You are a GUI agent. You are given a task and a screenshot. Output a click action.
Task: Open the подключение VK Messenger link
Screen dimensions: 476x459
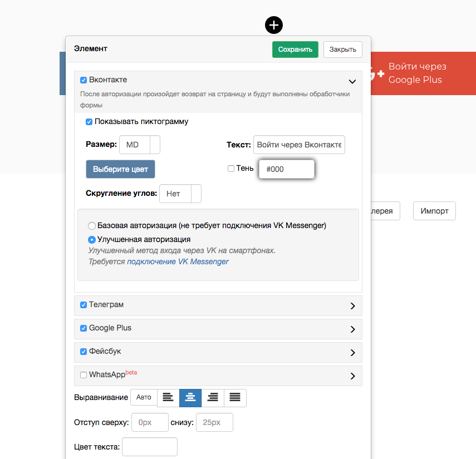coord(178,261)
